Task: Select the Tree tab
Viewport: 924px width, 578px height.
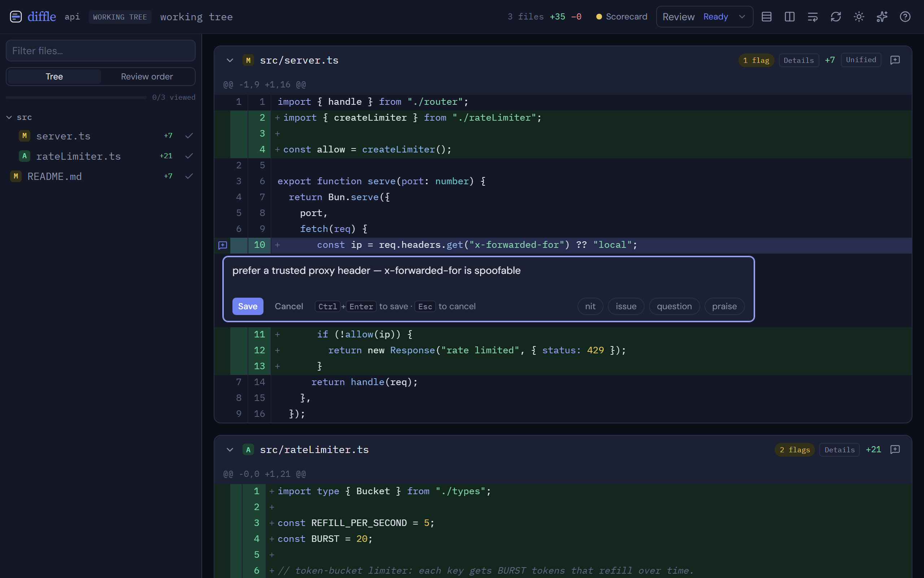Action: point(54,77)
